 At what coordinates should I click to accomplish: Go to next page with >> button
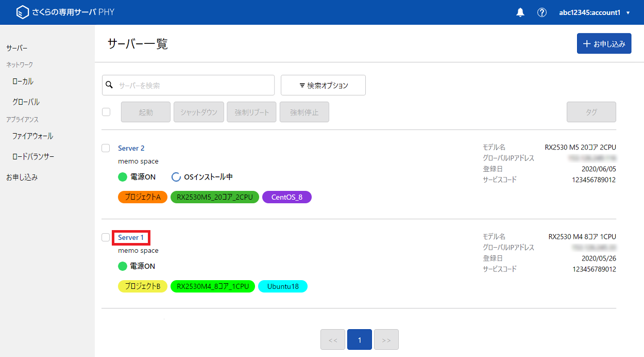[x=386, y=339]
